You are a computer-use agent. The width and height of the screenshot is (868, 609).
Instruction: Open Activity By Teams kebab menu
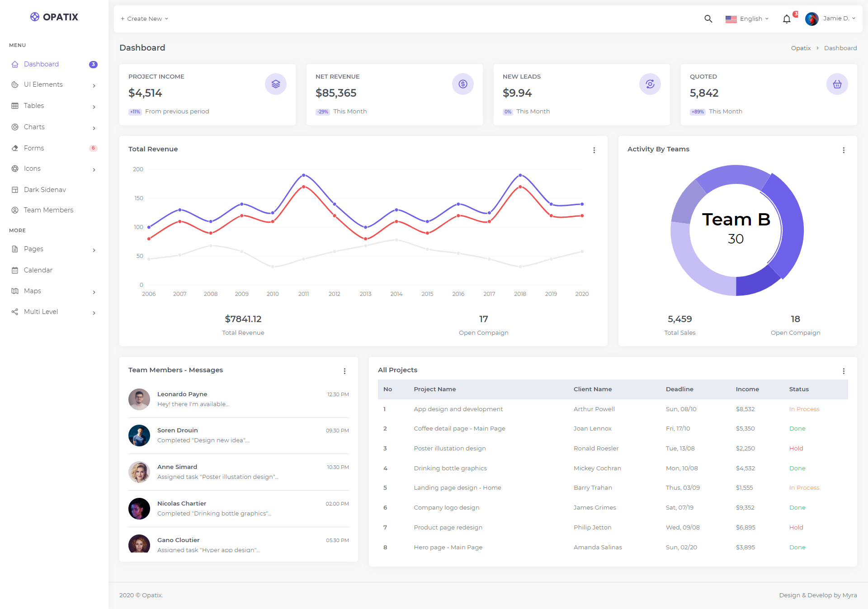coord(844,150)
